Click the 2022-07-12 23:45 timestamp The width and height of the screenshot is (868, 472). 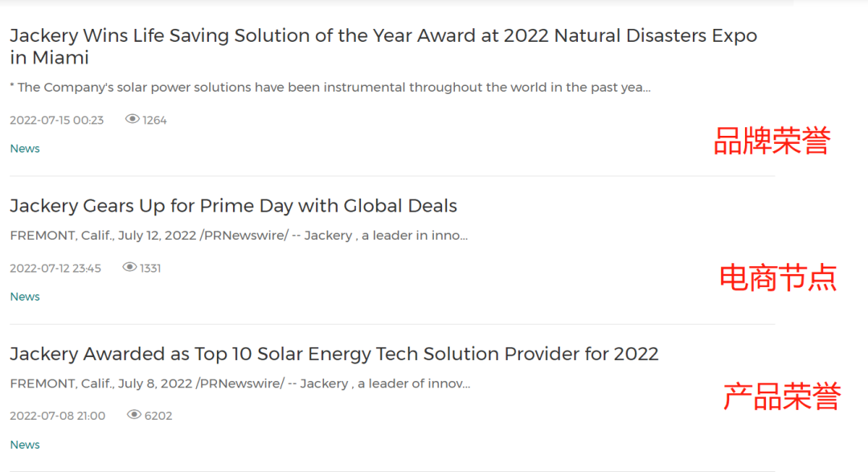pyautogui.click(x=55, y=269)
